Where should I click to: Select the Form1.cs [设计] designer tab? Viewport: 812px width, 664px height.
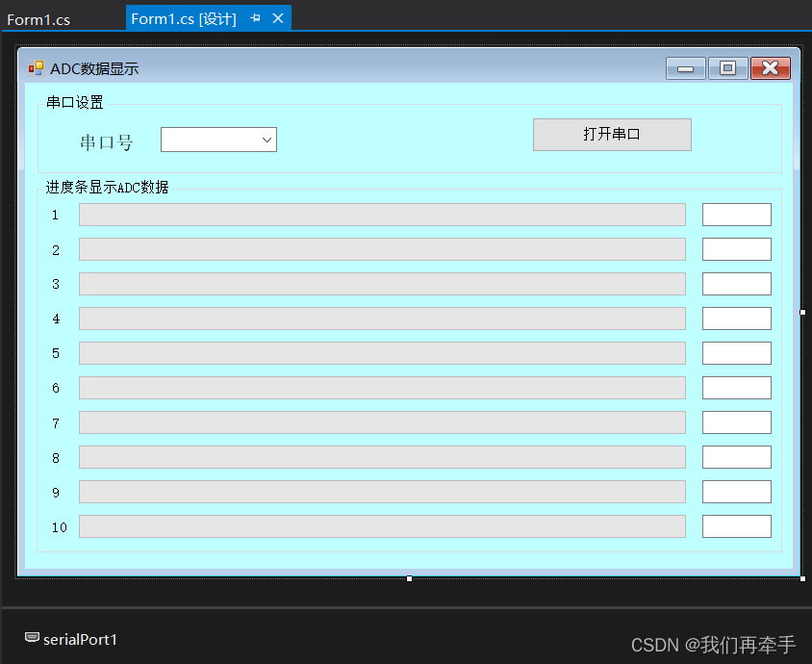click(184, 19)
